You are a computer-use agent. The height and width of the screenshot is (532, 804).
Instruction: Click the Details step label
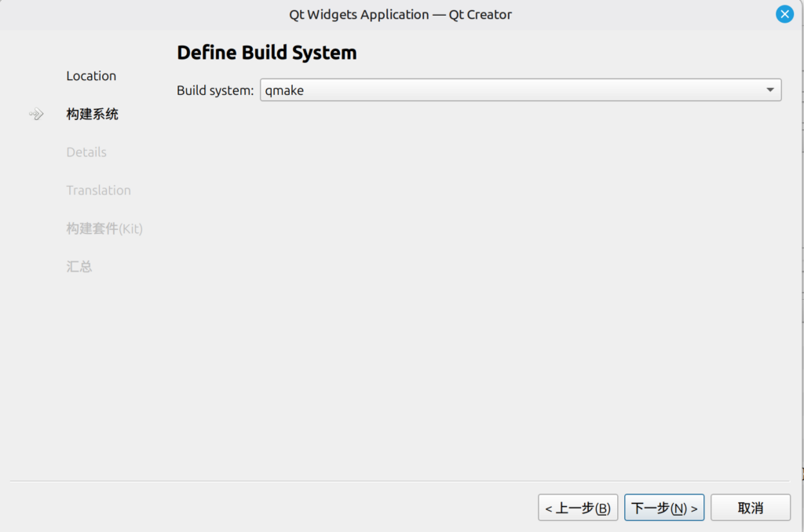86,152
